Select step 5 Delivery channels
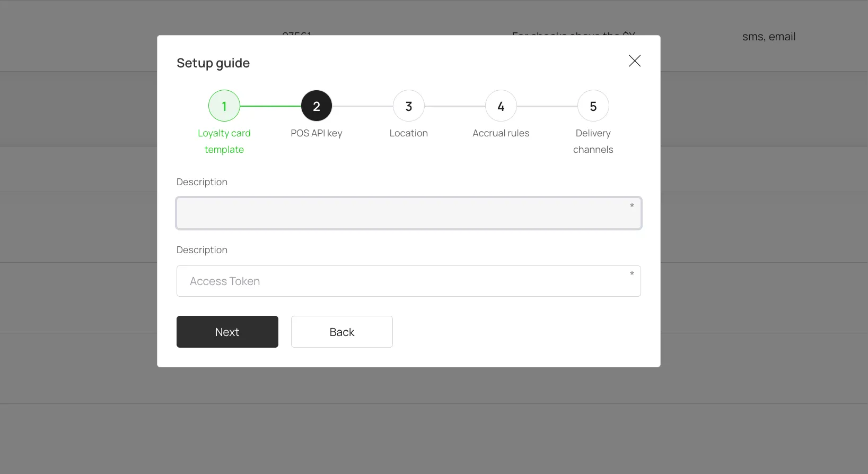The image size is (868, 474). 593,106
